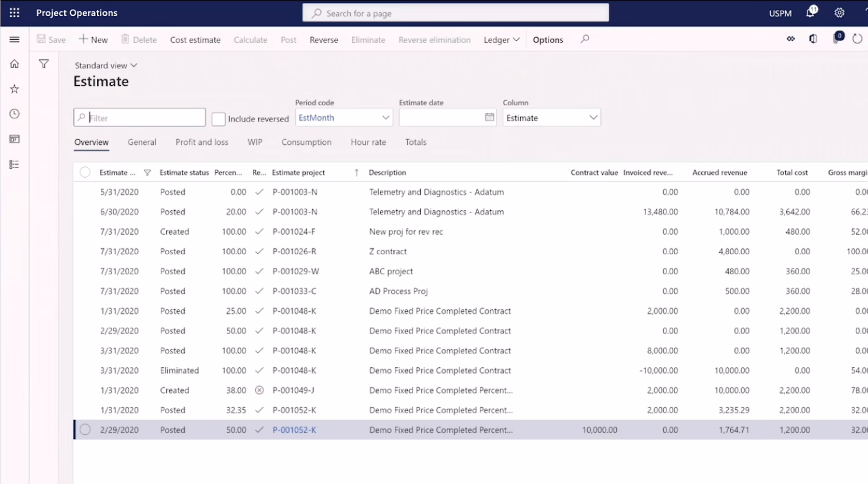Switch to the General tab
Image resolution: width=868 pixels, height=484 pixels.
[x=142, y=142]
